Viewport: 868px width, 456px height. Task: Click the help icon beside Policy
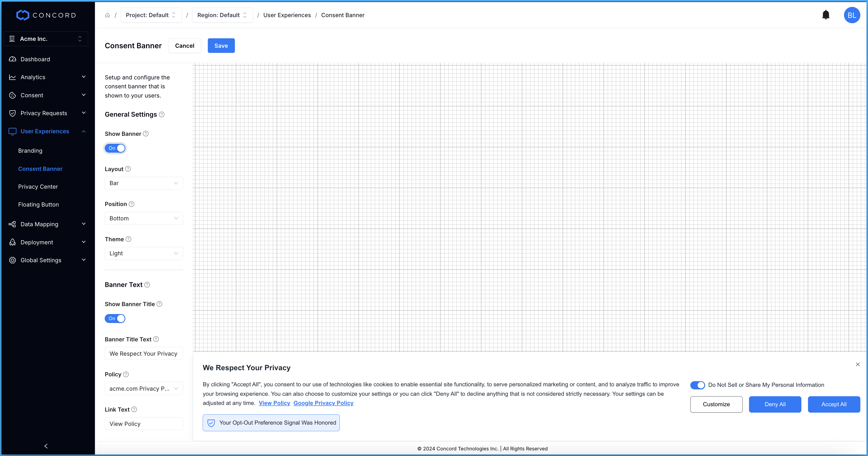click(x=126, y=374)
